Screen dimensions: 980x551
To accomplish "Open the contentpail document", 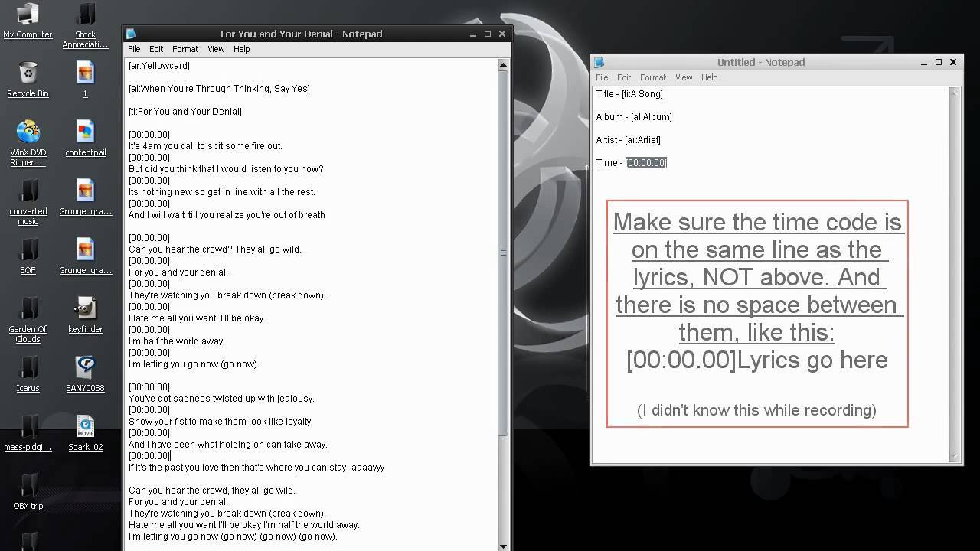I will (84, 130).
